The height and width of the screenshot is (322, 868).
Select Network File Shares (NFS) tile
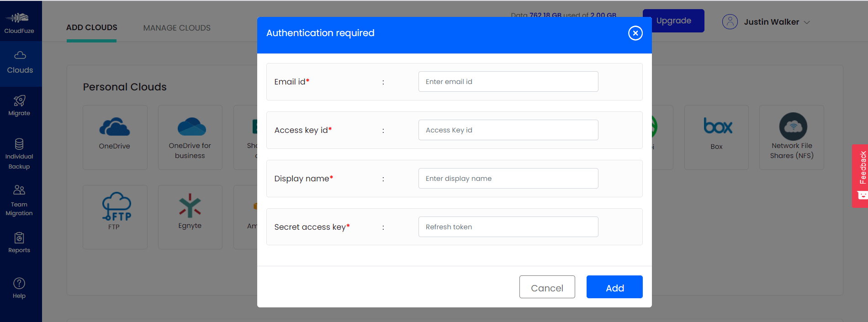click(791, 137)
